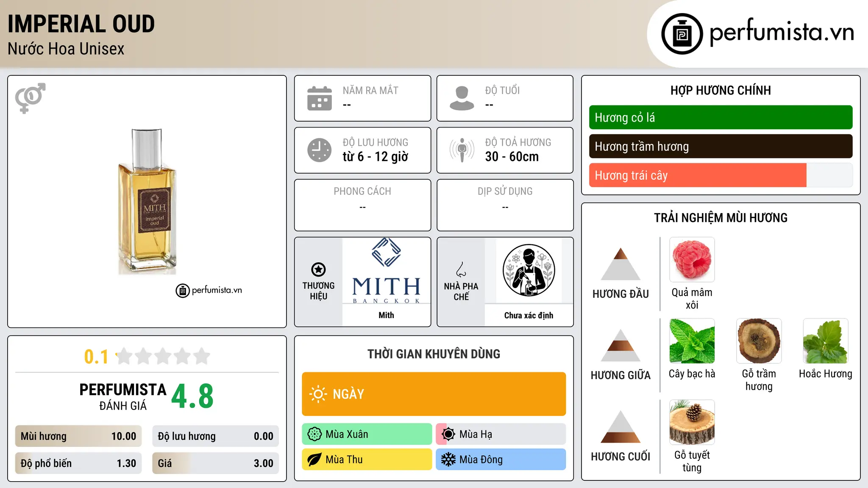Click the sun icon for Mùa Hạ
The height and width of the screenshot is (488, 868).
tap(448, 434)
